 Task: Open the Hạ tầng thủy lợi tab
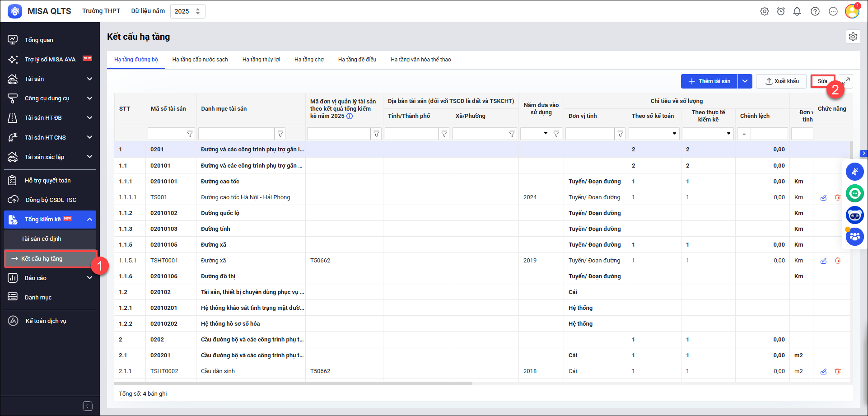pos(261,60)
